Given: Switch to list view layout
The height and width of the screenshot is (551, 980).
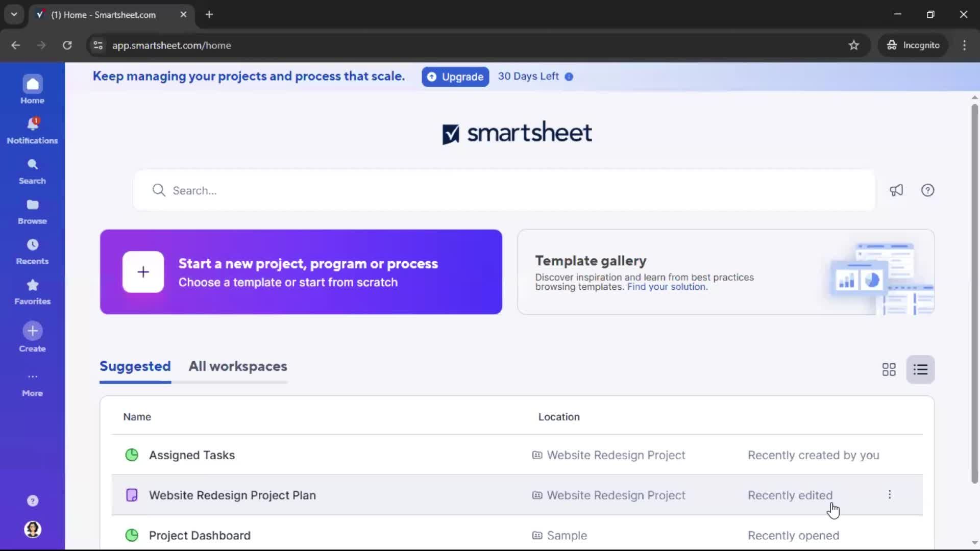Looking at the screenshot, I should (x=920, y=369).
